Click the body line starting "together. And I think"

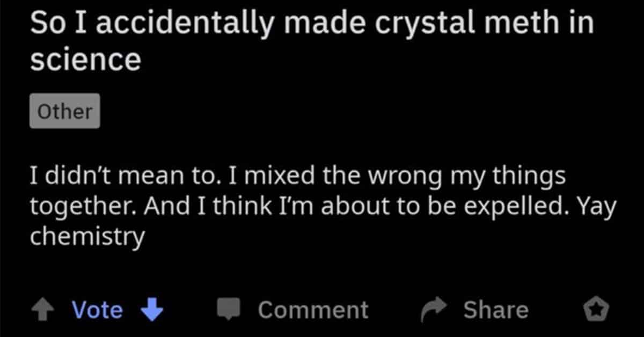[323, 207]
